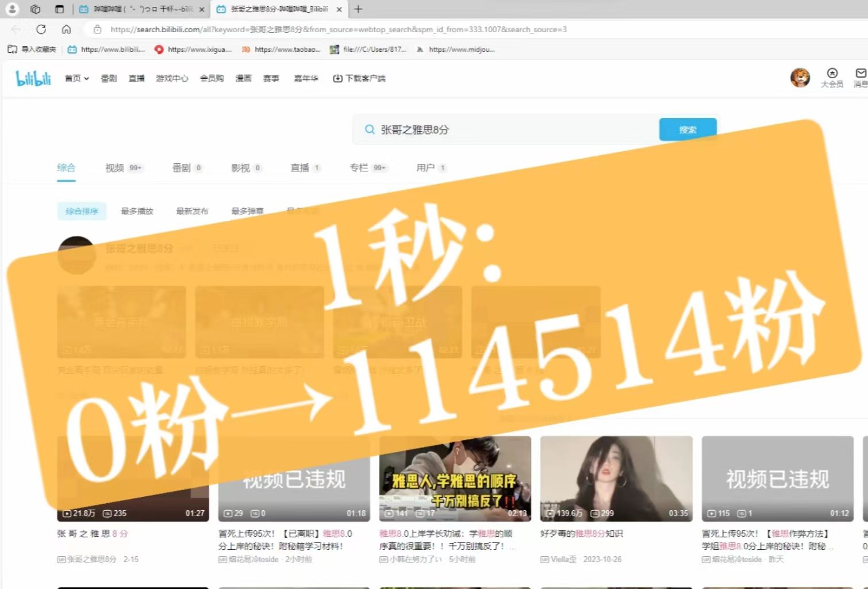Open title 好歹毒的雅思8分知识
Viewport: 868px width, 589px height.
pyautogui.click(x=582, y=534)
